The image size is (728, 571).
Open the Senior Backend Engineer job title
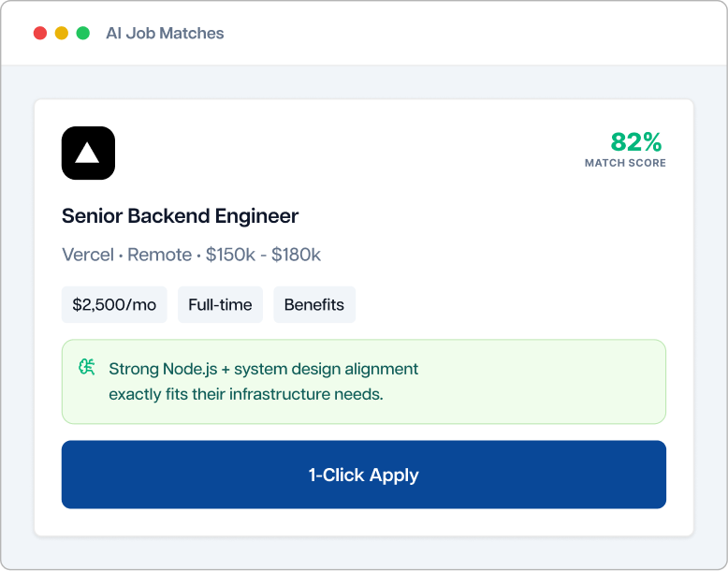(x=181, y=216)
